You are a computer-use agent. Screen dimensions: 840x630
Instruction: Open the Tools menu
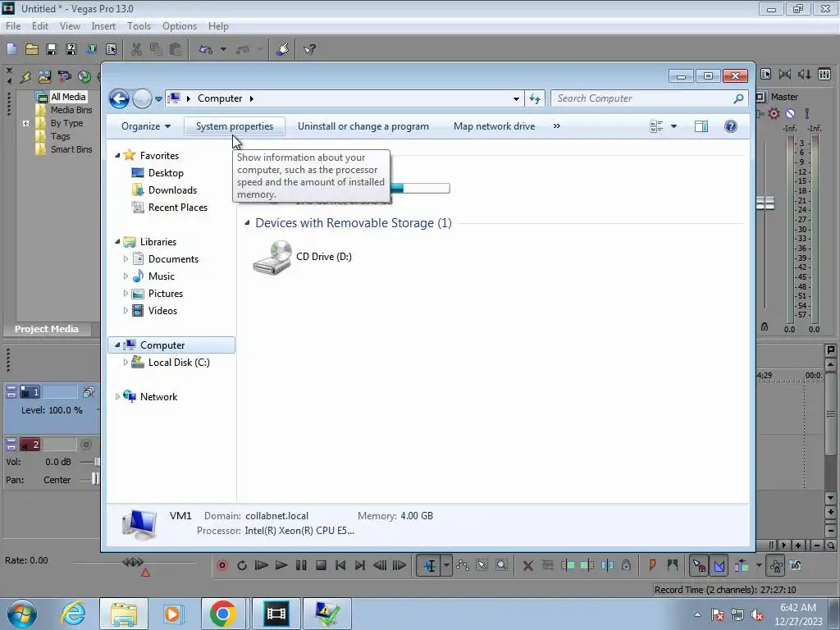[139, 26]
